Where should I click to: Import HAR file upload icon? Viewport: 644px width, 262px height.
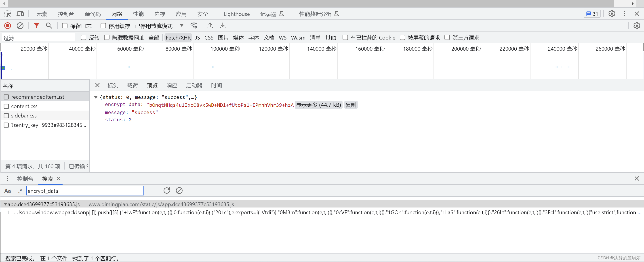pos(210,26)
